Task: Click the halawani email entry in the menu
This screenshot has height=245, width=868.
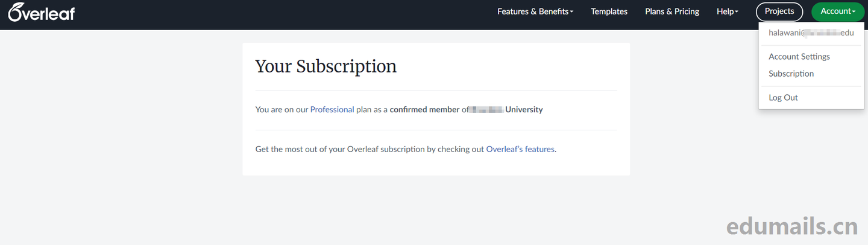Action: [x=811, y=33]
